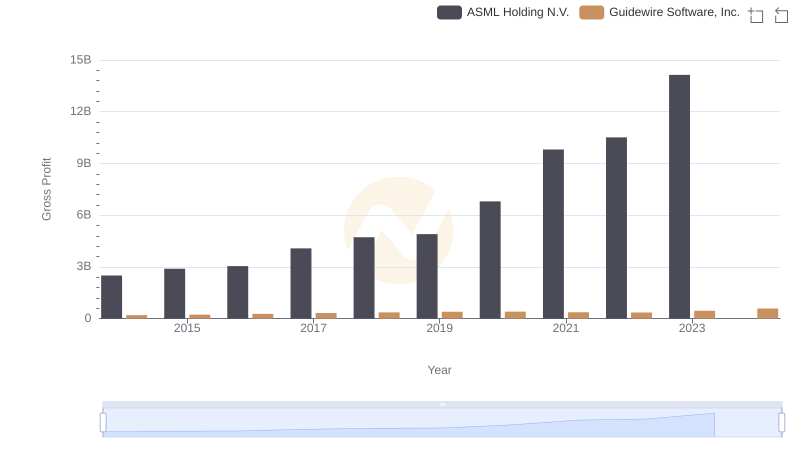Click the Gross Profit axis title

[46, 189]
